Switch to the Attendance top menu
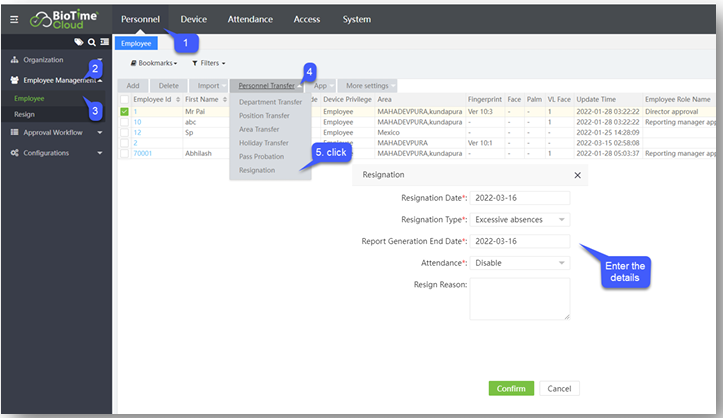This screenshot has height=418, width=723. coord(250,19)
